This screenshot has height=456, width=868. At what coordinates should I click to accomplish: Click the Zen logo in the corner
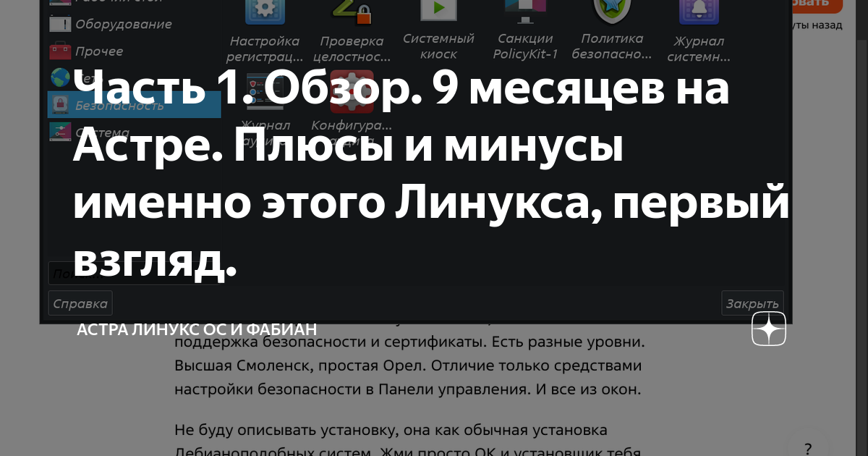click(x=768, y=328)
